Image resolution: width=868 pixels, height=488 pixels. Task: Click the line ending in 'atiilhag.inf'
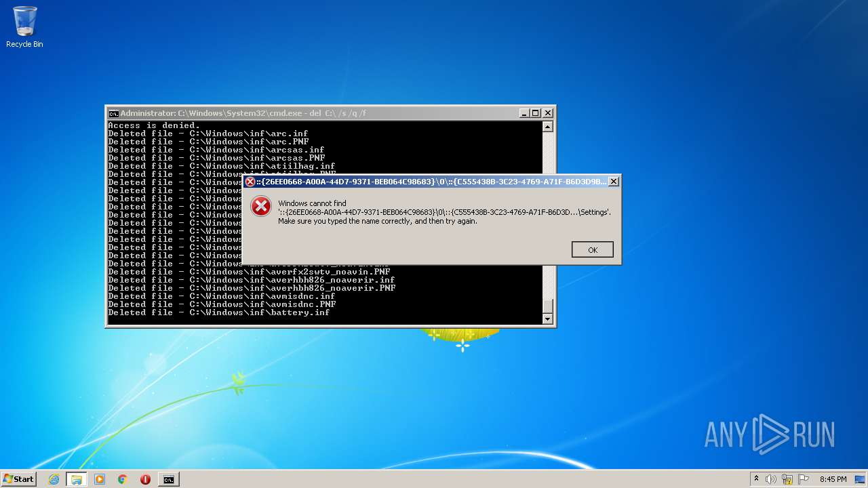pyautogui.click(x=222, y=166)
